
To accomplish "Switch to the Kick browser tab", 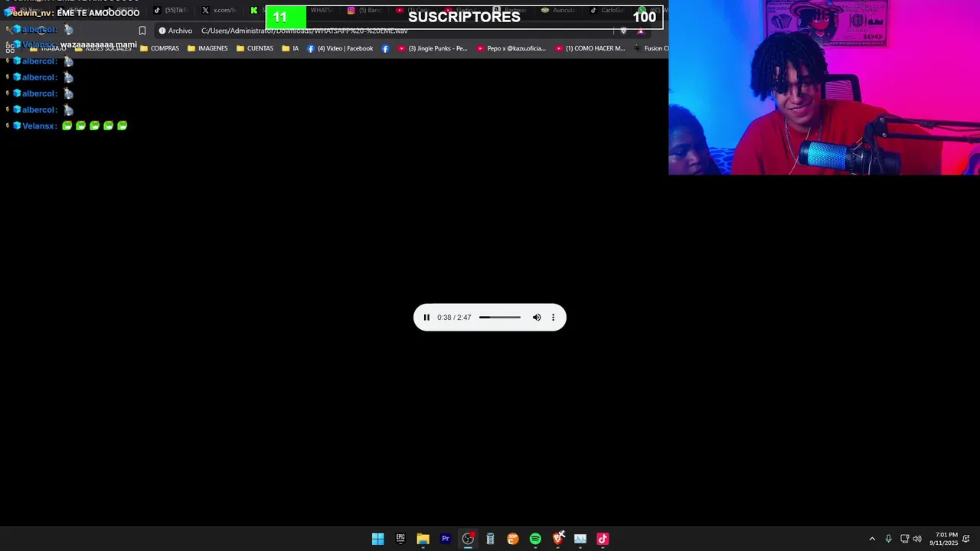I will (257, 10).
